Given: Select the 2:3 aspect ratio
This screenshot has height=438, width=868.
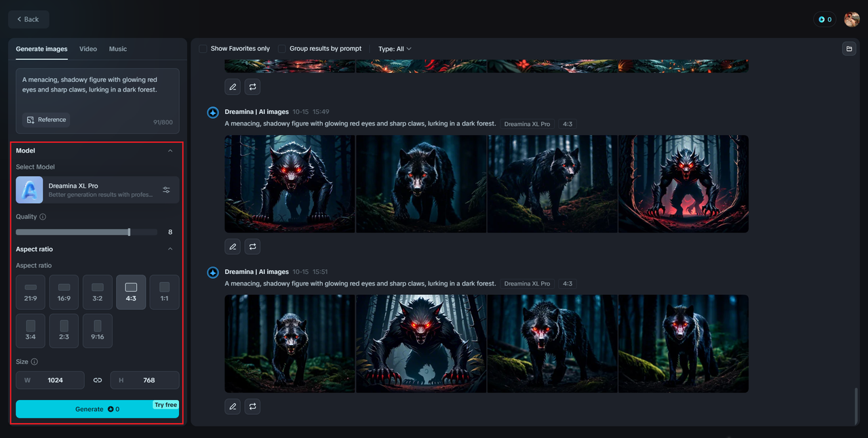Looking at the screenshot, I should point(64,331).
